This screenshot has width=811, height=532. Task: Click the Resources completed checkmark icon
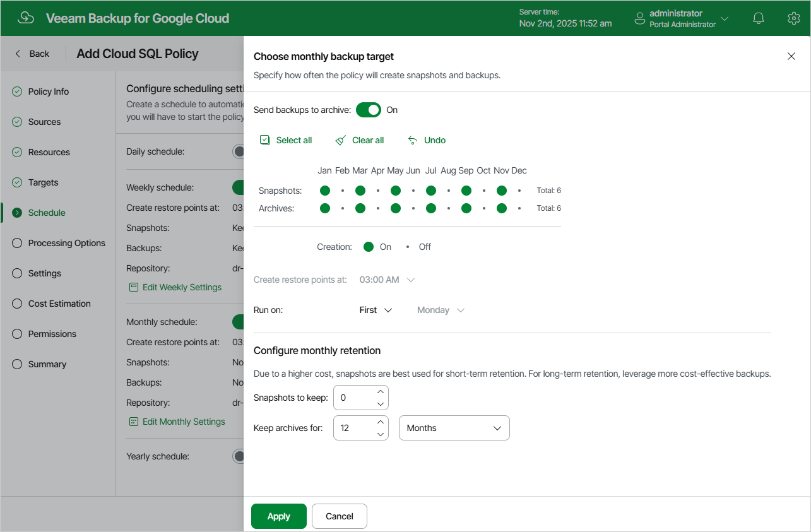17,152
